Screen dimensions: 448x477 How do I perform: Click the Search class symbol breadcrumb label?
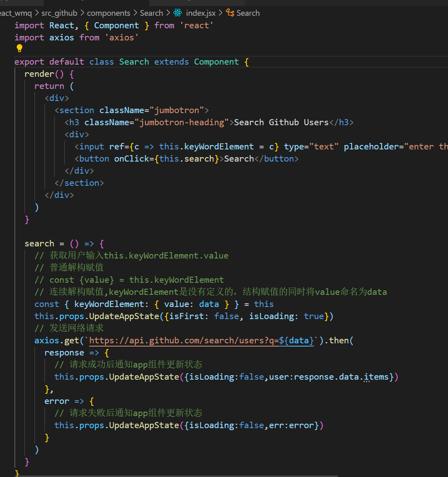tap(248, 13)
